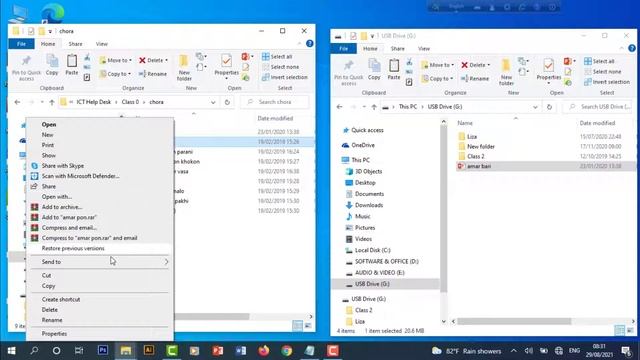Select OneDrive in navigation pane
This screenshot has width=640, height=360.
pos(363,145)
